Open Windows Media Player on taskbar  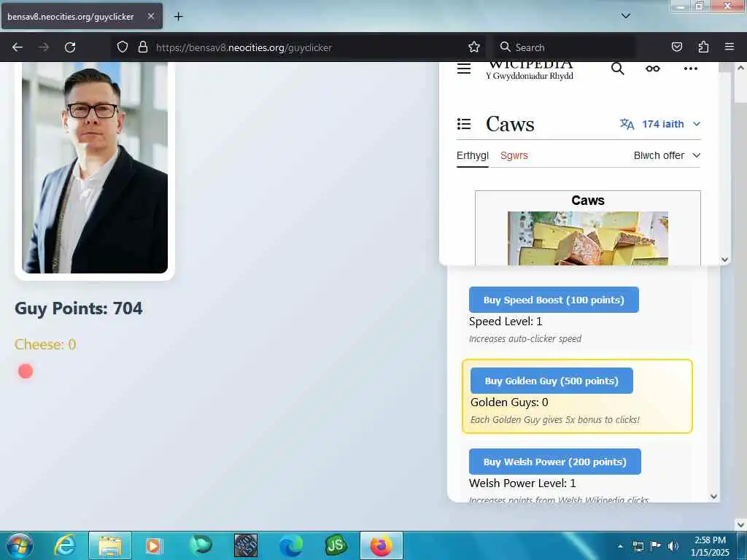[153, 545]
